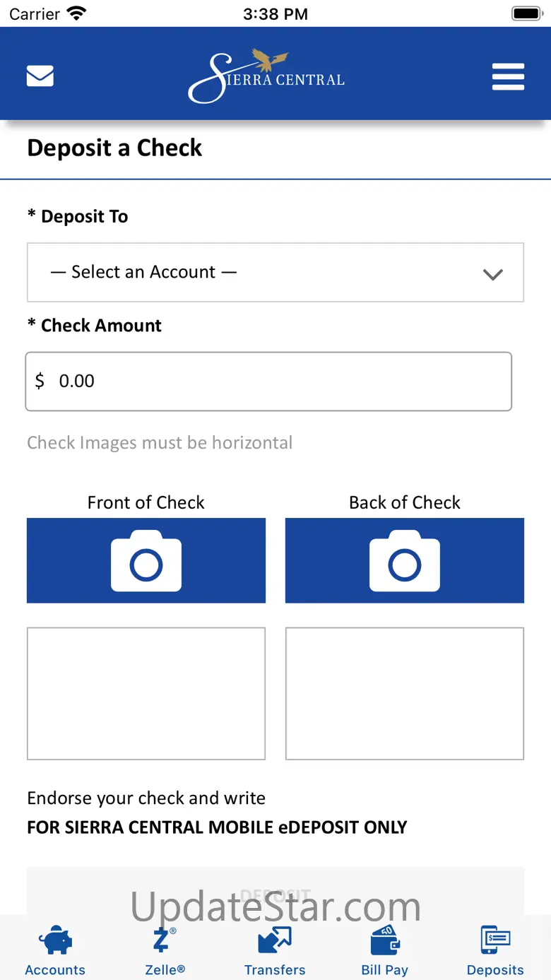Open the hamburger menu

pos(508,76)
